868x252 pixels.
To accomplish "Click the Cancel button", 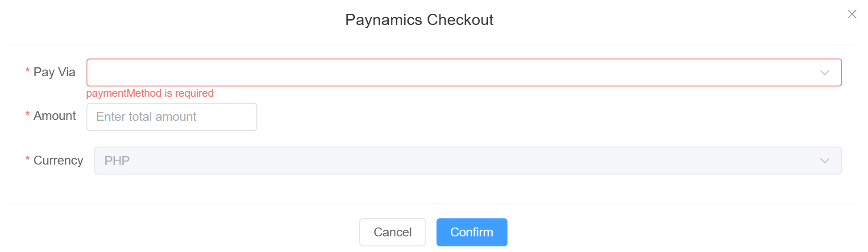I will coord(392,232).
